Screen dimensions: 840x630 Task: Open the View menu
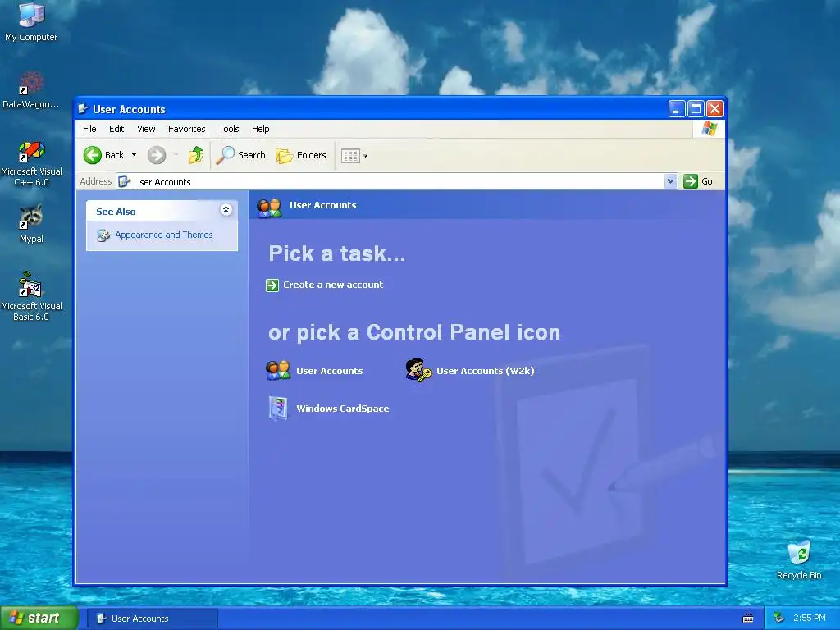(146, 129)
